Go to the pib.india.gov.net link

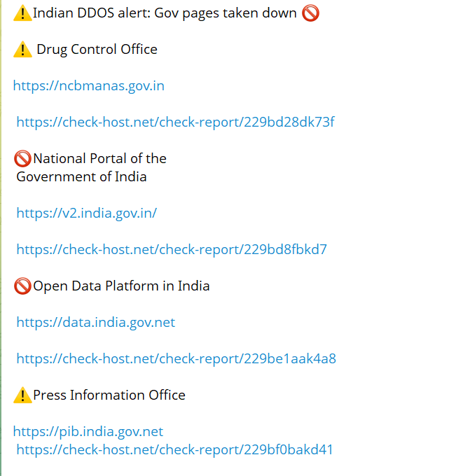pos(88,432)
